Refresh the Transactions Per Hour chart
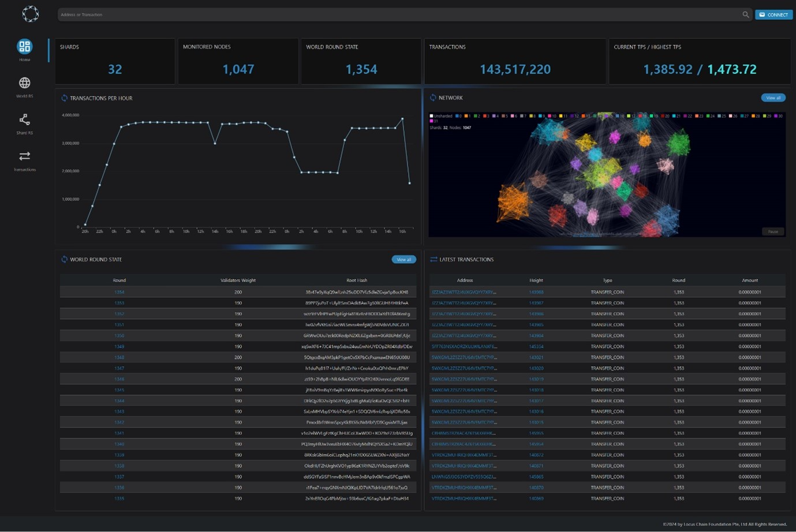796x532 pixels. [64, 98]
